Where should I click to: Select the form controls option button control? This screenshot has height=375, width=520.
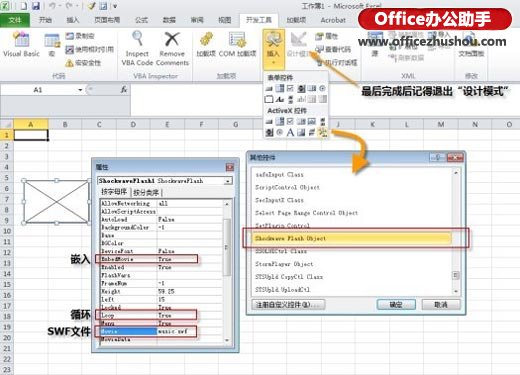322,88
